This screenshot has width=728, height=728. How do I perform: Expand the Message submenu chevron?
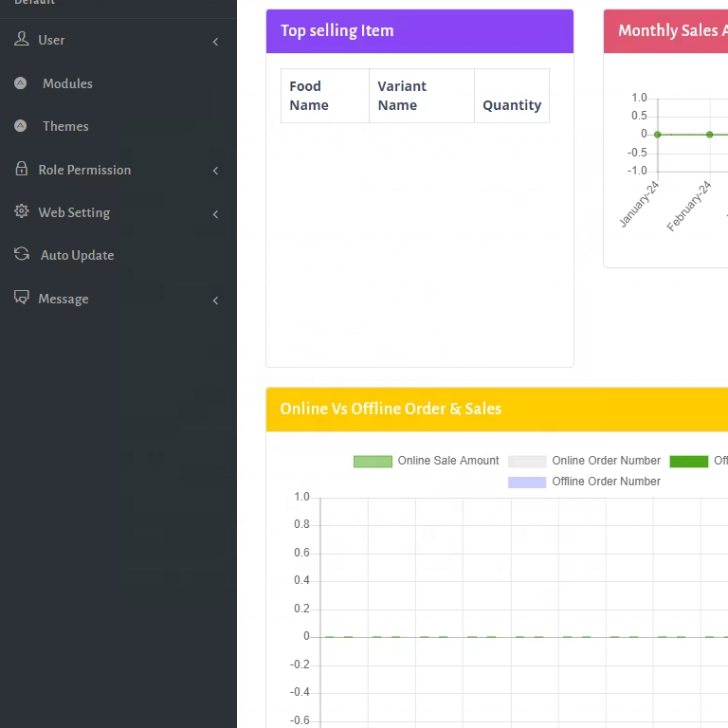click(x=215, y=300)
